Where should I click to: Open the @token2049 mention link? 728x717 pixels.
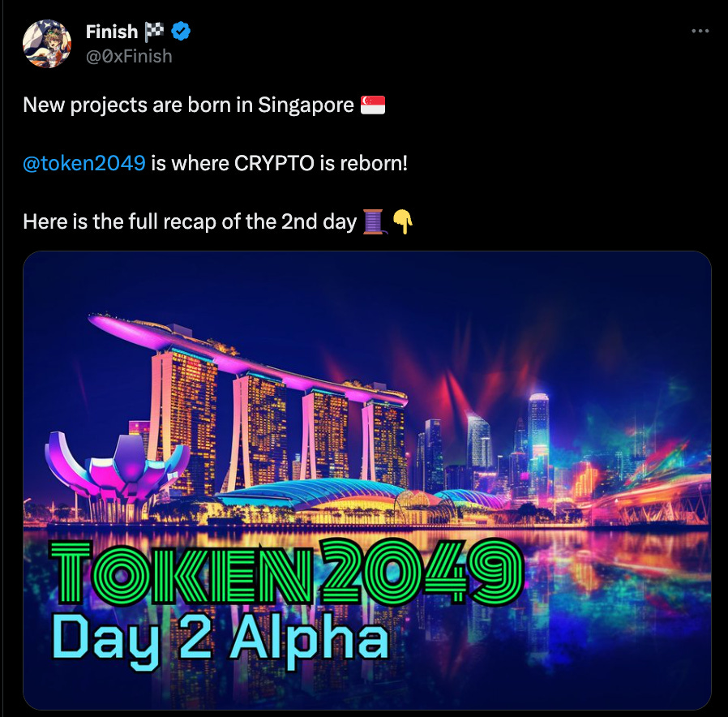[x=84, y=164]
